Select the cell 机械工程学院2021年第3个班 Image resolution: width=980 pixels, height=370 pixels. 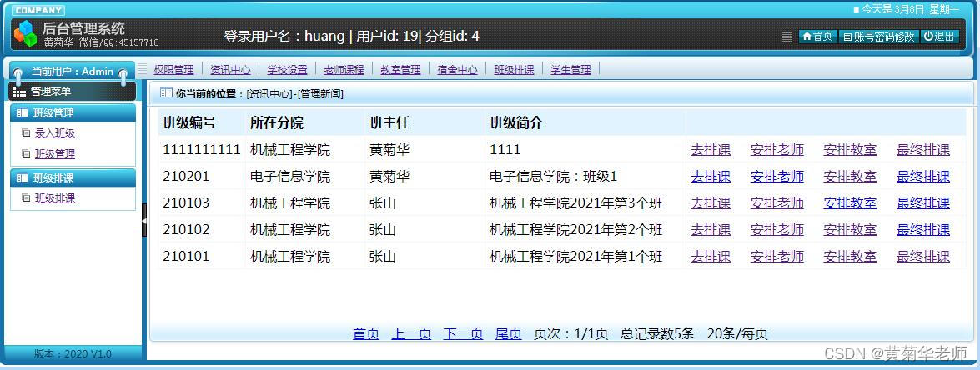click(x=575, y=203)
